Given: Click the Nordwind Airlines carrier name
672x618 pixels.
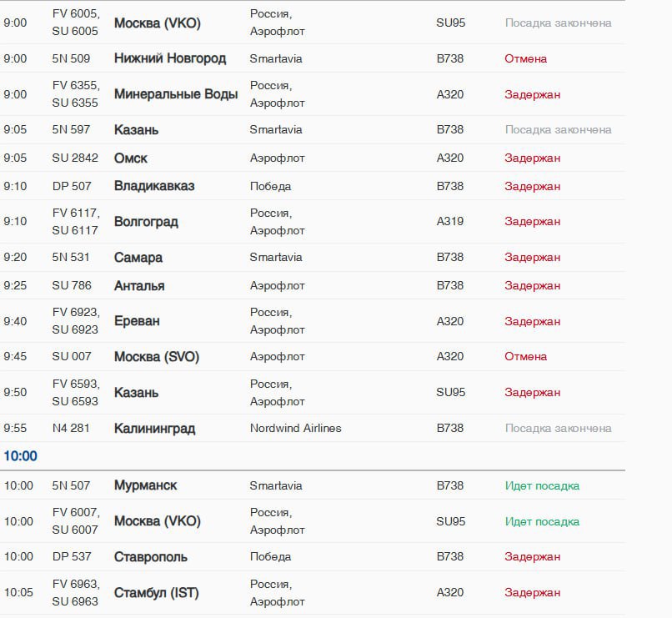Looking at the screenshot, I should pos(295,428).
